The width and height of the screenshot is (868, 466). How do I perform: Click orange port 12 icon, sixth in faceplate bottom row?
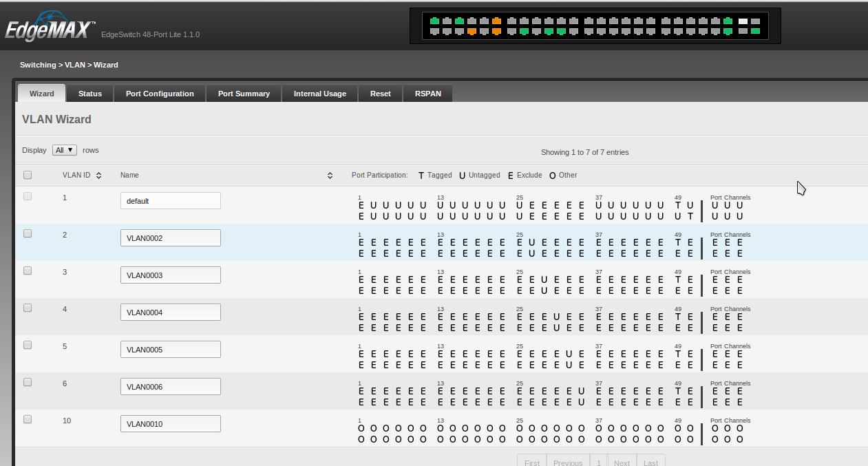pyautogui.click(x=496, y=31)
